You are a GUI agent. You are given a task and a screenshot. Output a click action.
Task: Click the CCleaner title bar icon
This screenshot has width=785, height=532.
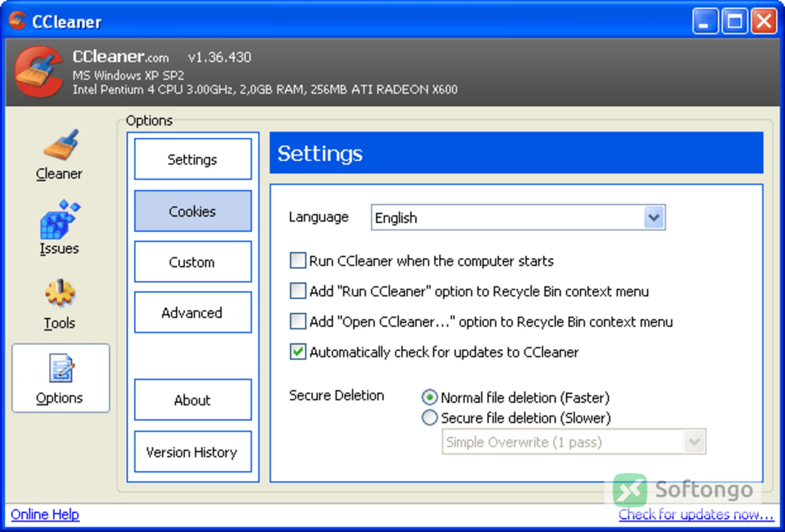[17, 20]
